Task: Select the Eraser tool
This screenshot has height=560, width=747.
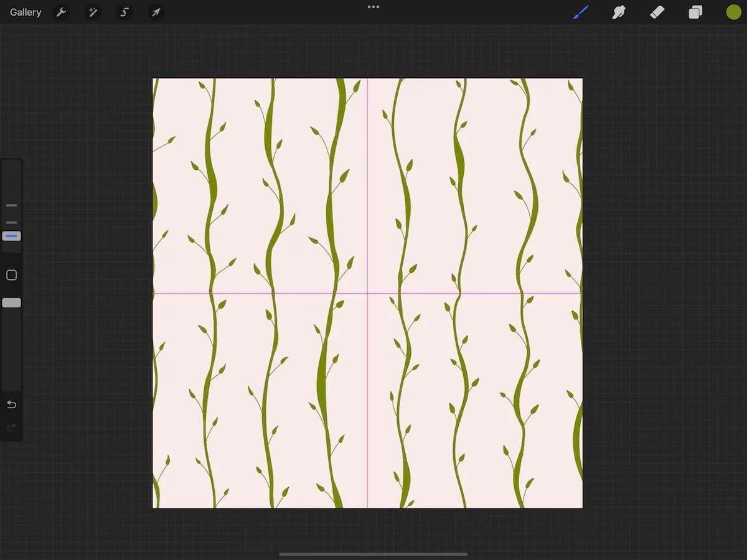Action: (x=657, y=12)
